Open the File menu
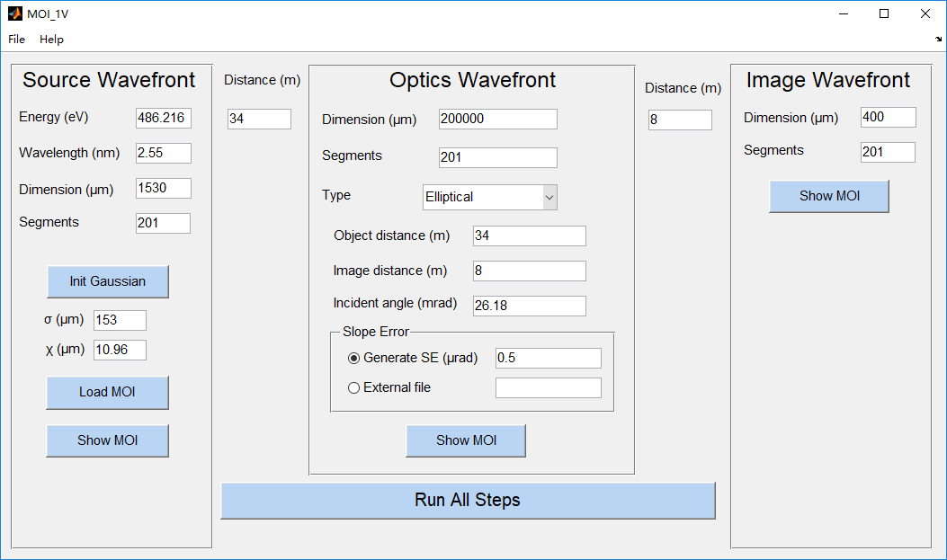947x560 pixels. click(17, 40)
